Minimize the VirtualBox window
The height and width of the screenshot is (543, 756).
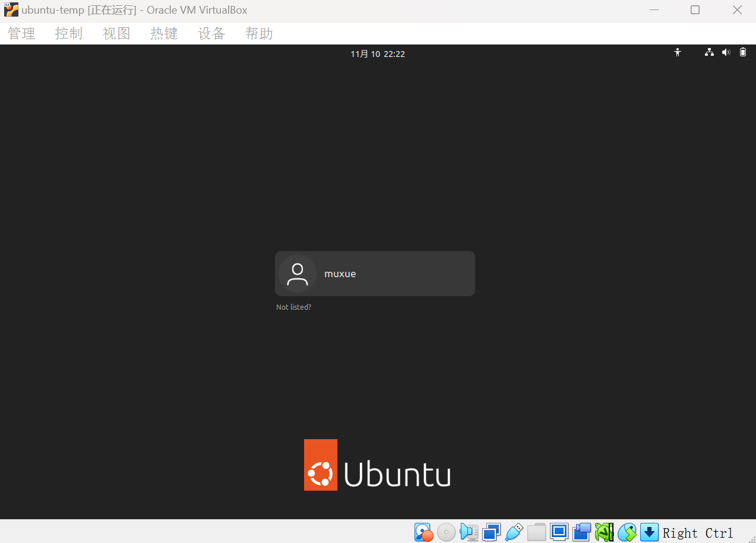[x=654, y=10]
